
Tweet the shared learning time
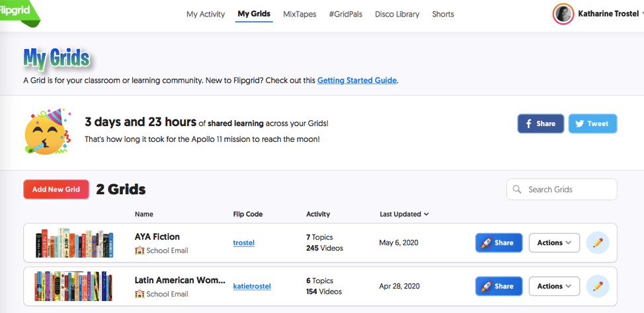(x=592, y=123)
